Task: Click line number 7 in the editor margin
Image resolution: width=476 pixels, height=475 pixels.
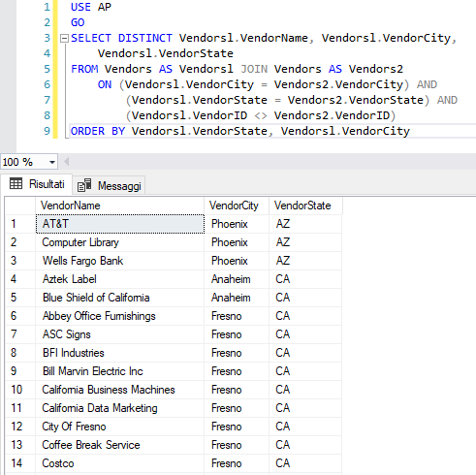Action: pos(48,100)
